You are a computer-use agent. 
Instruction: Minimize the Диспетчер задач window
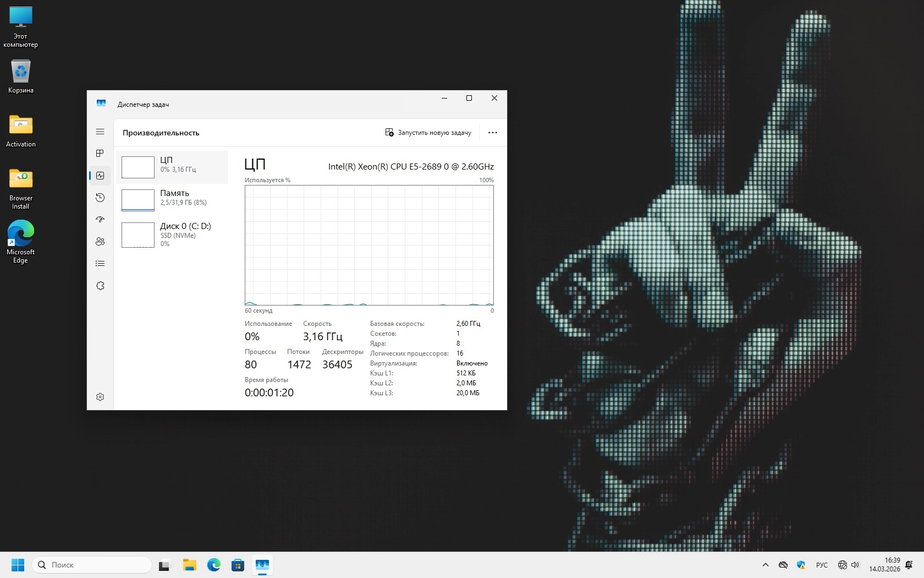pos(444,98)
